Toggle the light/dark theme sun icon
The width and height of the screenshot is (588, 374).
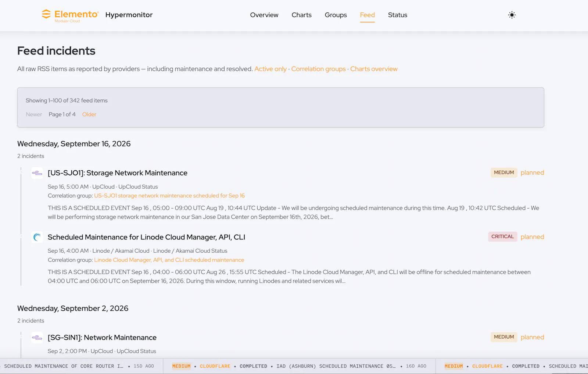tap(512, 15)
